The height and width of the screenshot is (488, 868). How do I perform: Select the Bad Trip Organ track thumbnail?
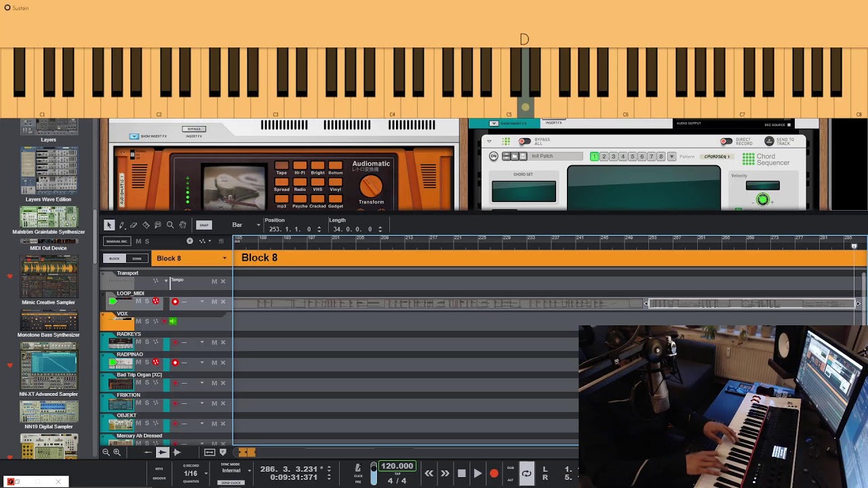[121, 384]
